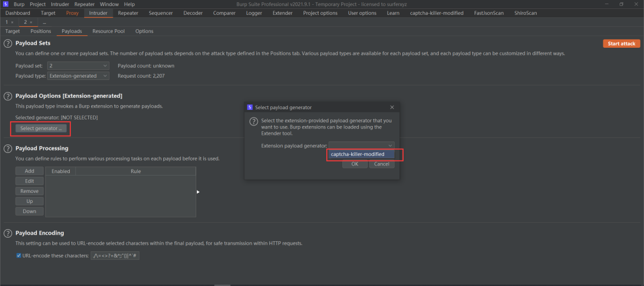Screen dimensions: 644x286
Task: Open the Payload set dropdown
Action: (x=78, y=66)
